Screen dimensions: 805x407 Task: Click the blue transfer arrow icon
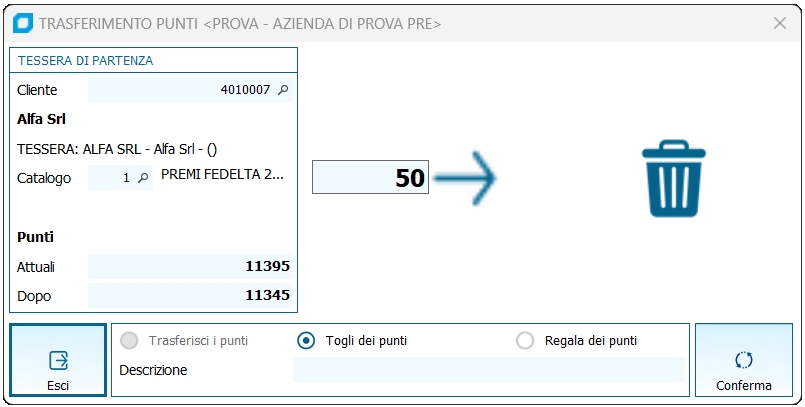(466, 179)
